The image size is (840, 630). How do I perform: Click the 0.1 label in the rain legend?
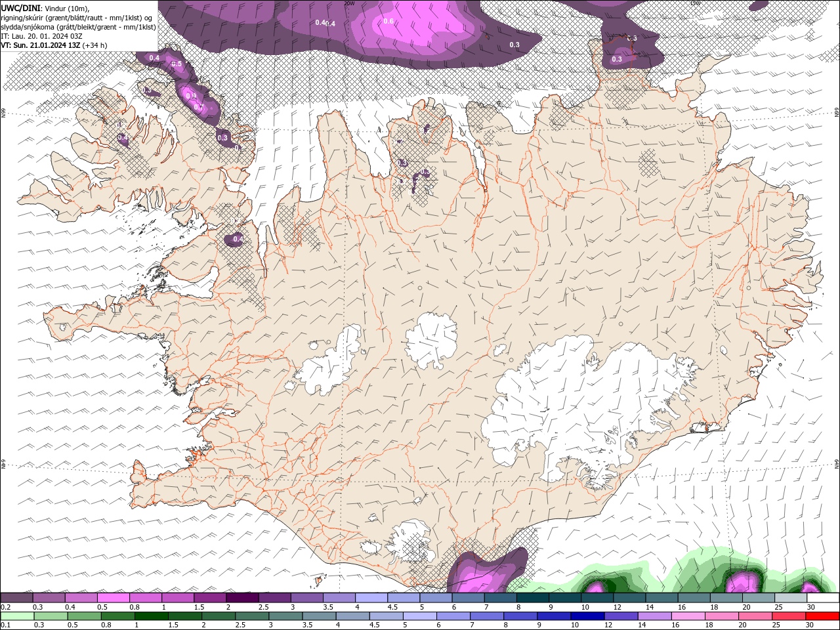[x=6, y=625]
